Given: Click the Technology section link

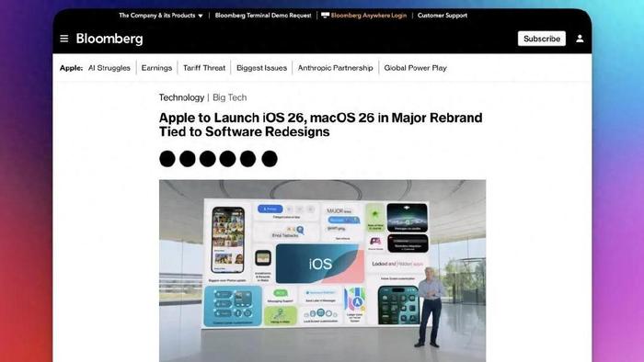Looking at the screenshot, I should (x=181, y=97).
